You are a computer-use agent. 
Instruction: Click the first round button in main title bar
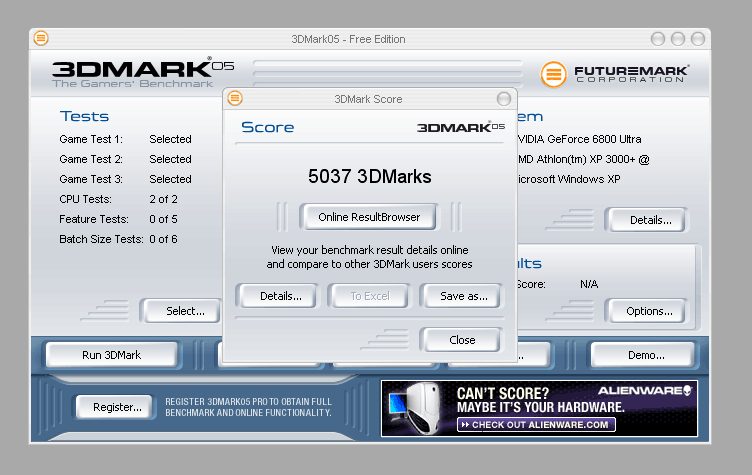658,39
